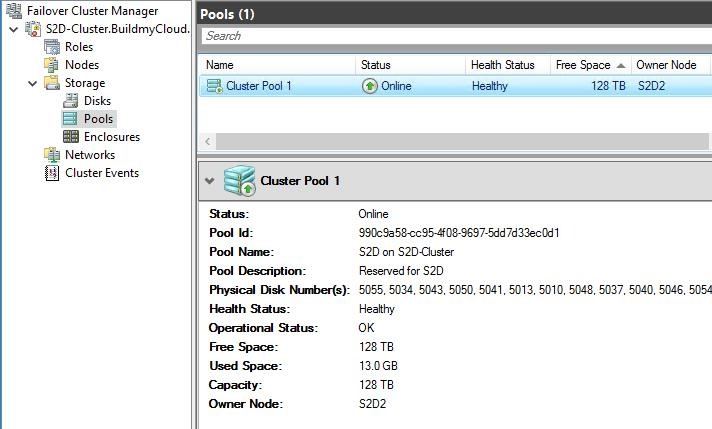Select Failover Cluster Manager root label
This screenshot has width=712, height=429.
tap(93, 10)
